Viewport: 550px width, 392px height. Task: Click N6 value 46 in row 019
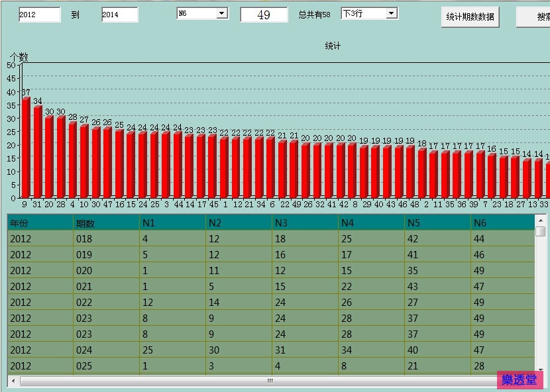pos(503,254)
